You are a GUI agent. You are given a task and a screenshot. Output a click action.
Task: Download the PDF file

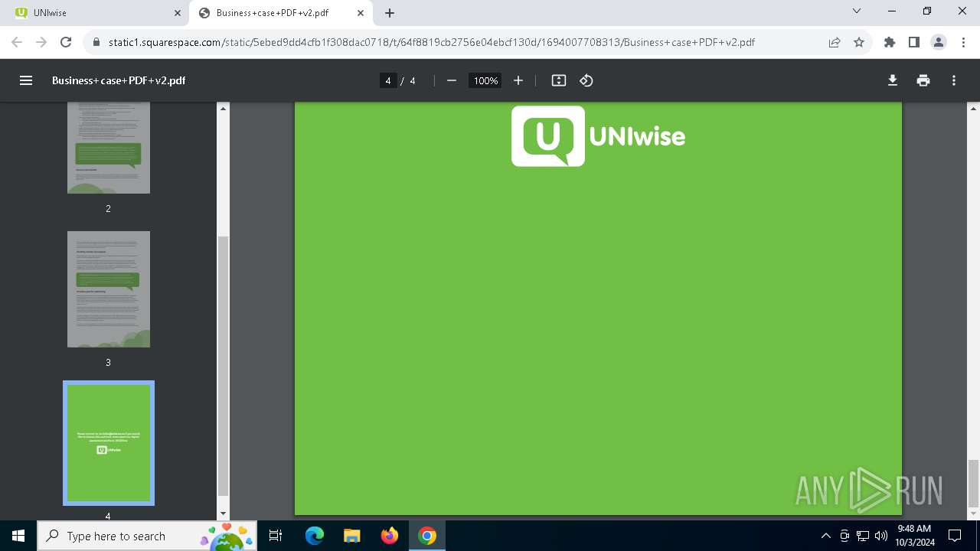point(893,80)
